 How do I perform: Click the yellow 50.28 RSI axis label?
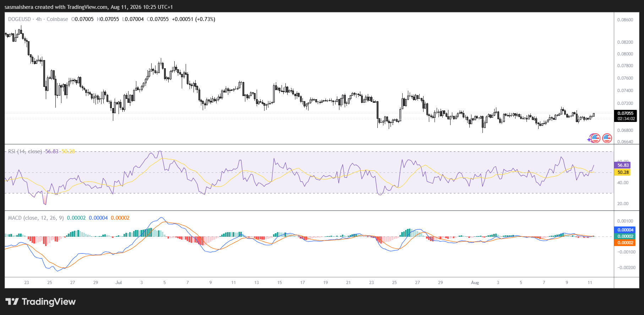623,172
